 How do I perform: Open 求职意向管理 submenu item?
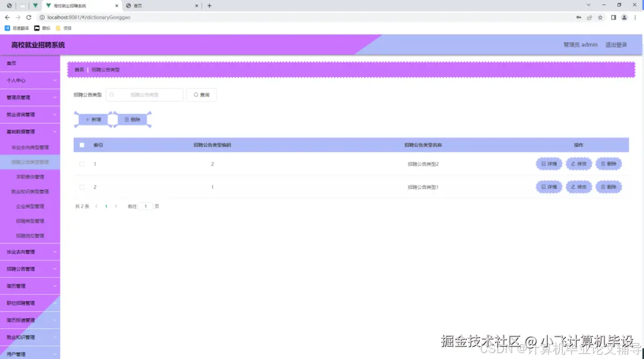[30, 177]
